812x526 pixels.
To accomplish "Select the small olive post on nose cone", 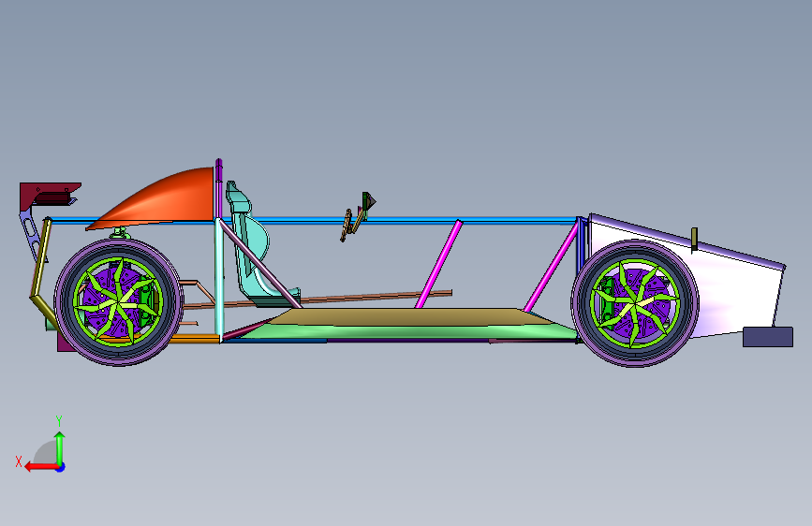I will pos(694,240).
